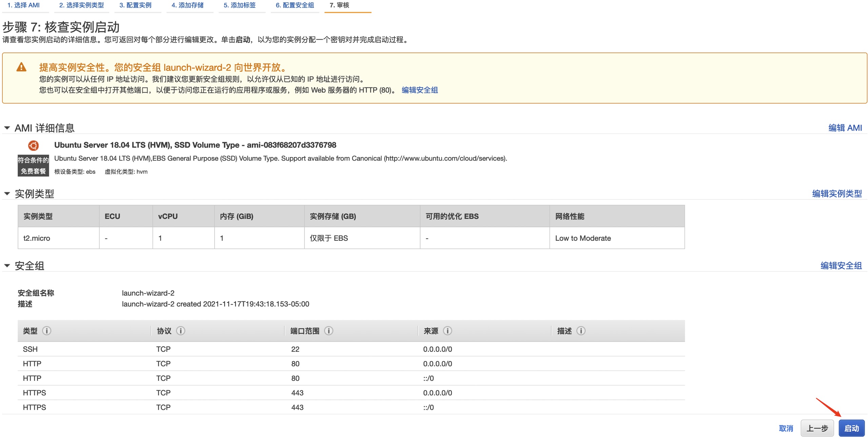Click the info icon next to 端口范围

[x=329, y=331]
